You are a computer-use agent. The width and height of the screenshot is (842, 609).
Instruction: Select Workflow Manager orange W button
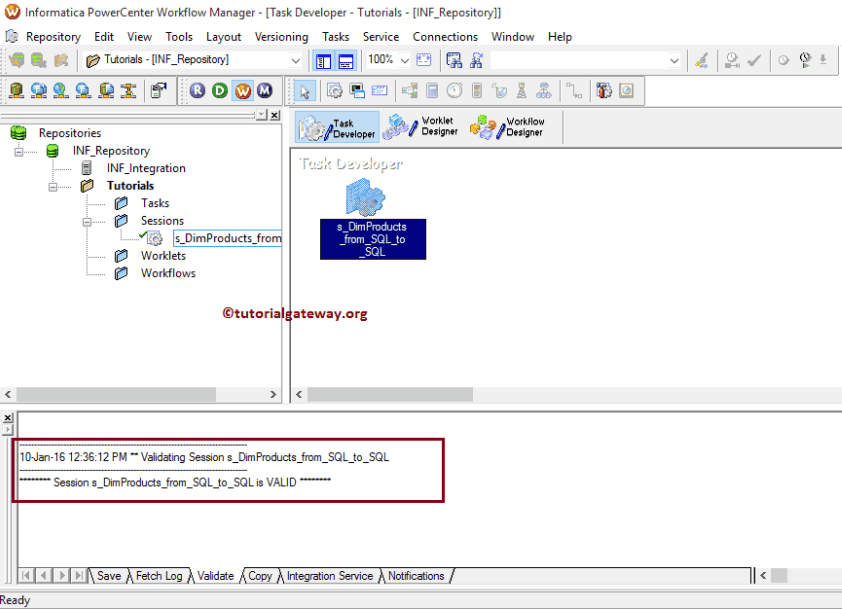tap(243, 91)
